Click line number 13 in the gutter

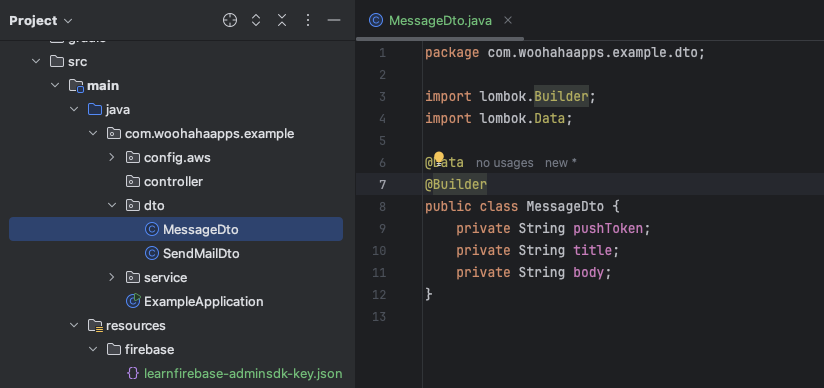click(378, 316)
